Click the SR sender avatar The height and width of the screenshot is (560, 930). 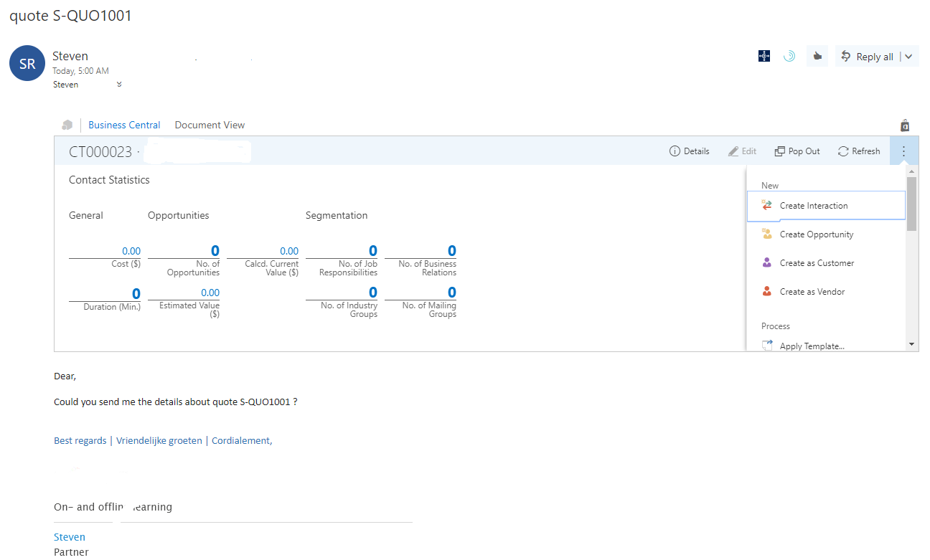point(27,64)
